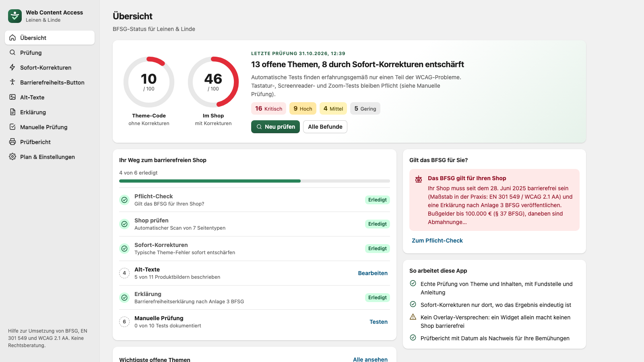644x362 pixels.
Task: Navigate to Barrierefreiheits-Button settings
Action: point(50,82)
